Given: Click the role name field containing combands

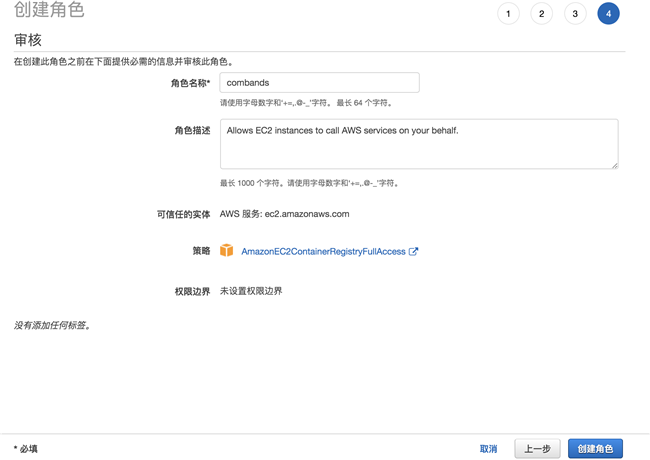Looking at the screenshot, I should pos(320,82).
